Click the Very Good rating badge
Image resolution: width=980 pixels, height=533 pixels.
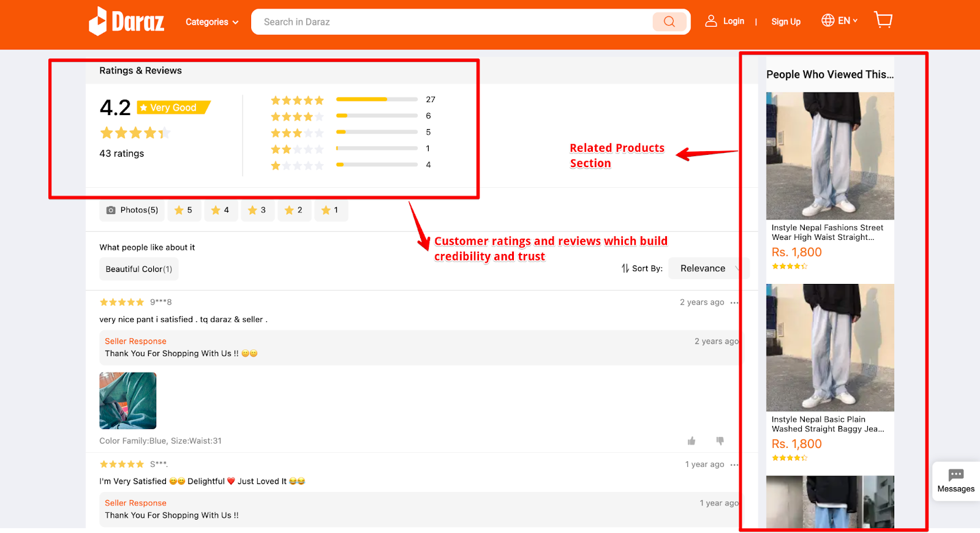coord(173,108)
